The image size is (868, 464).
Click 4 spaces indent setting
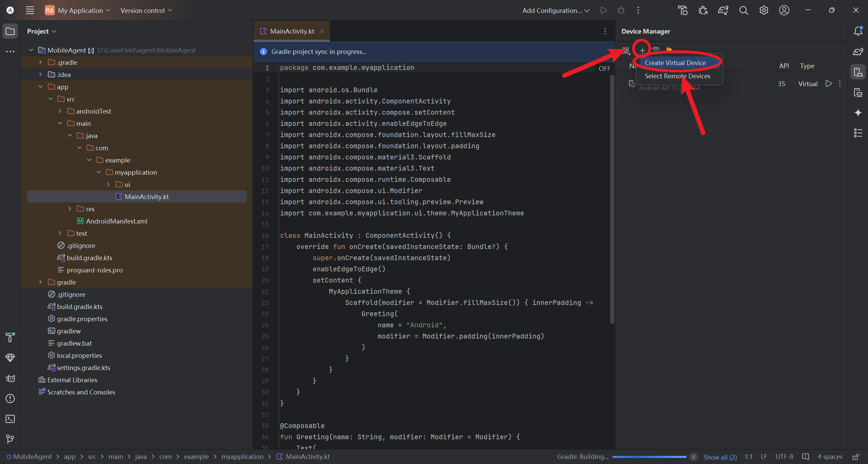(830, 457)
